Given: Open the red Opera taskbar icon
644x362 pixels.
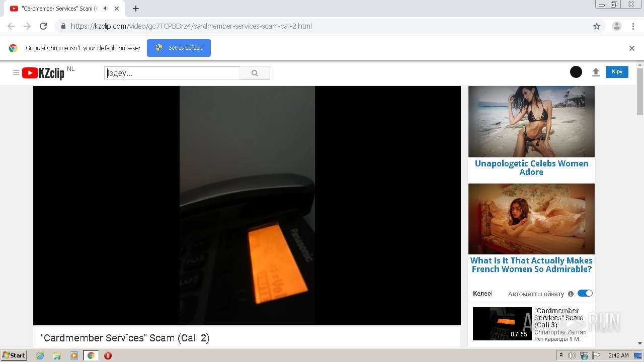Looking at the screenshot, I should pos(108,355).
